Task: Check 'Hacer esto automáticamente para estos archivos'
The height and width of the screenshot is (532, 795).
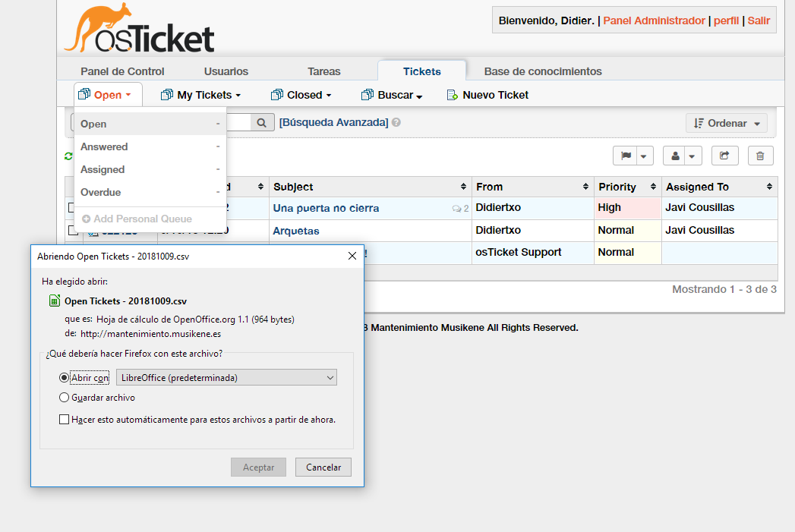Action: pyautogui.click(x=65, y=419)
